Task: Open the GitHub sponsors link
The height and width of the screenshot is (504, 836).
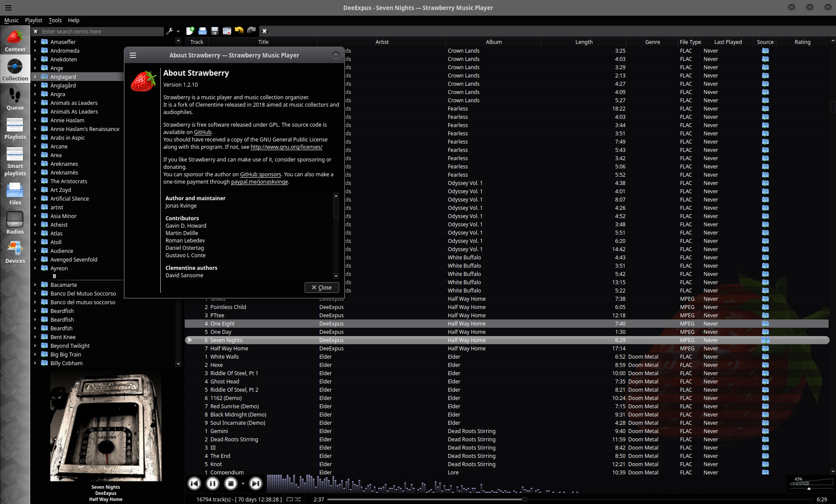Action: click(x=261, y=174)
